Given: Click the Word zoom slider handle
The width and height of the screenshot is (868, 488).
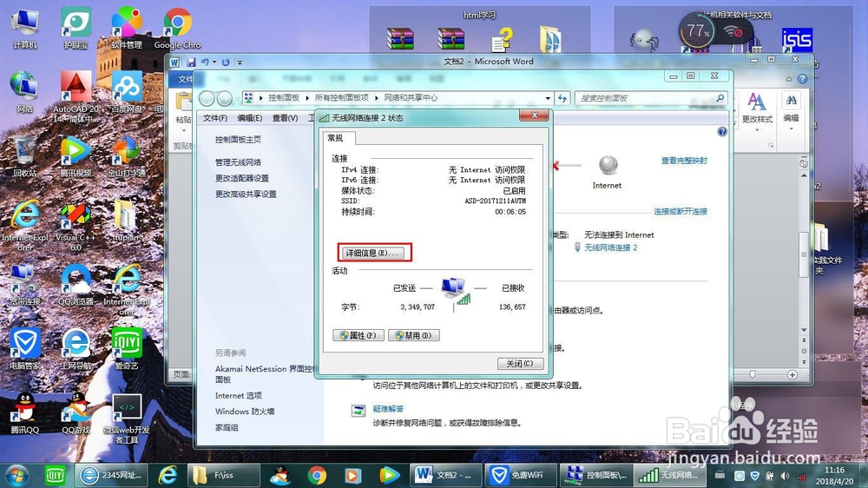Looking at the screenshot, I should click(753, 374).
